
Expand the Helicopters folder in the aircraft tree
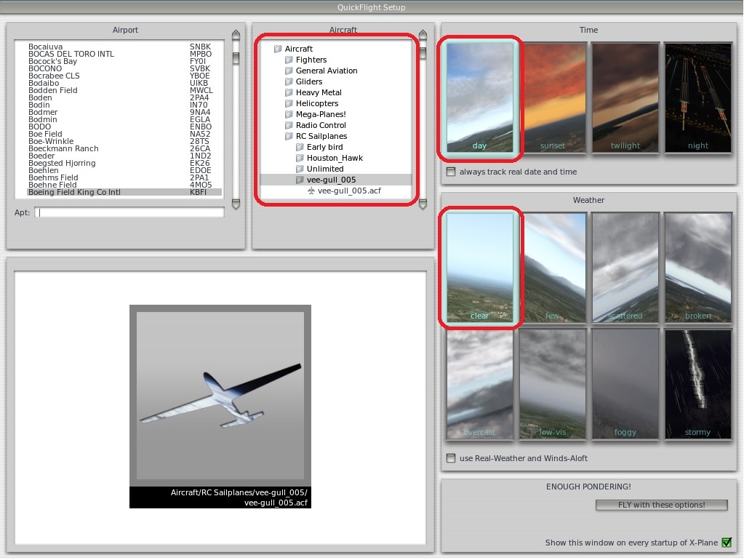[x=316, y=103]
